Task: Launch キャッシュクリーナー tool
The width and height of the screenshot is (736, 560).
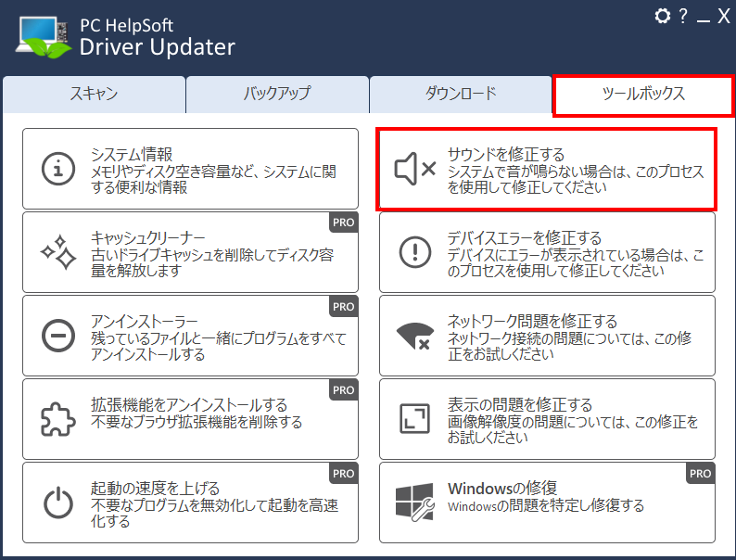Action: (190, 252)
